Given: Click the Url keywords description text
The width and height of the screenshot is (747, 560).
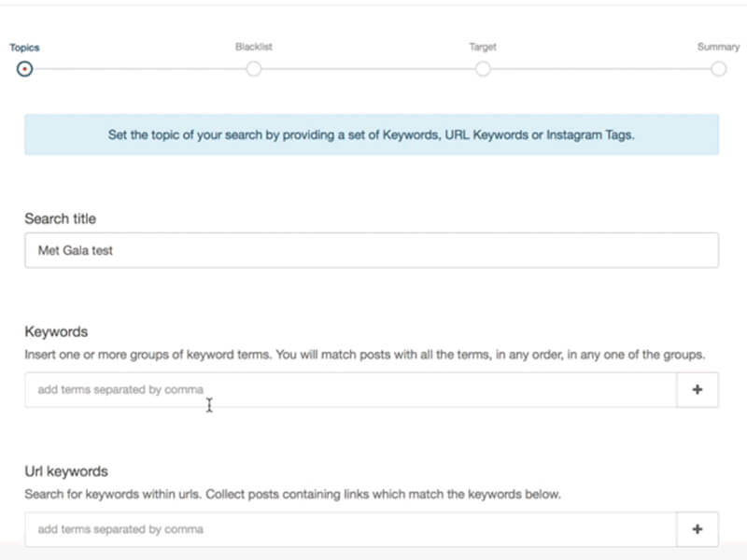Looking at the screenshot, I should pos(292,494).
